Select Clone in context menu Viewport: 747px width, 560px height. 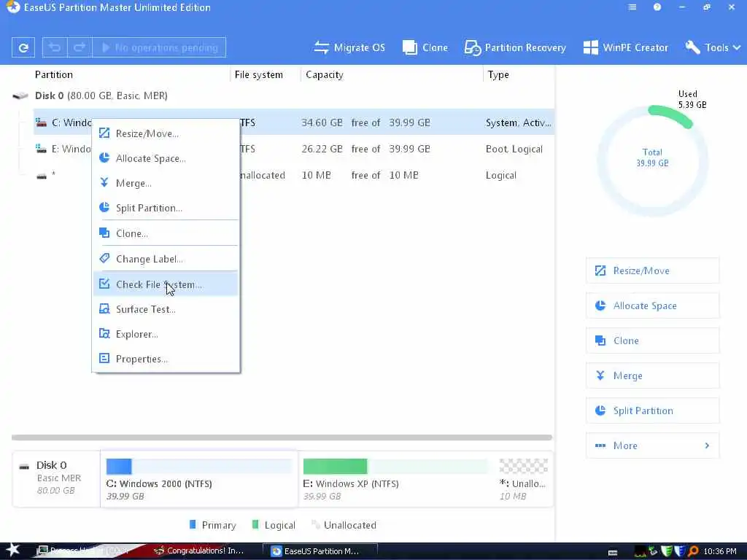(166, 233)
